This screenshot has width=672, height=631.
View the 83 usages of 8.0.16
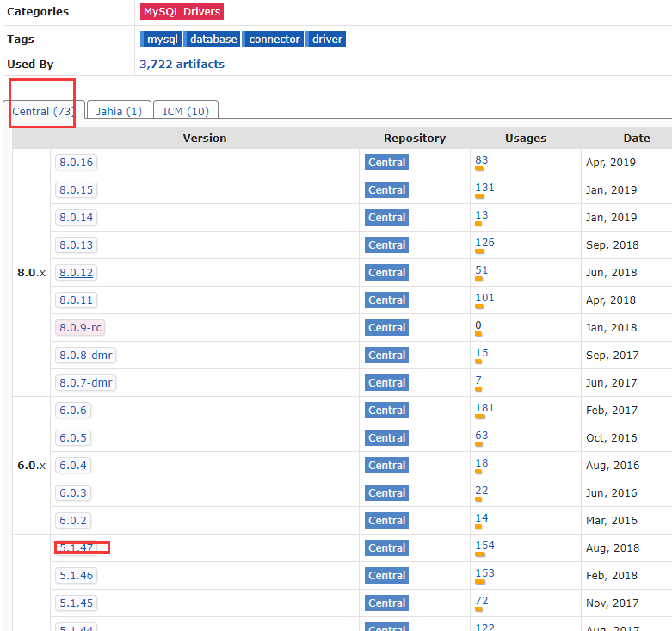pos(481,160)
